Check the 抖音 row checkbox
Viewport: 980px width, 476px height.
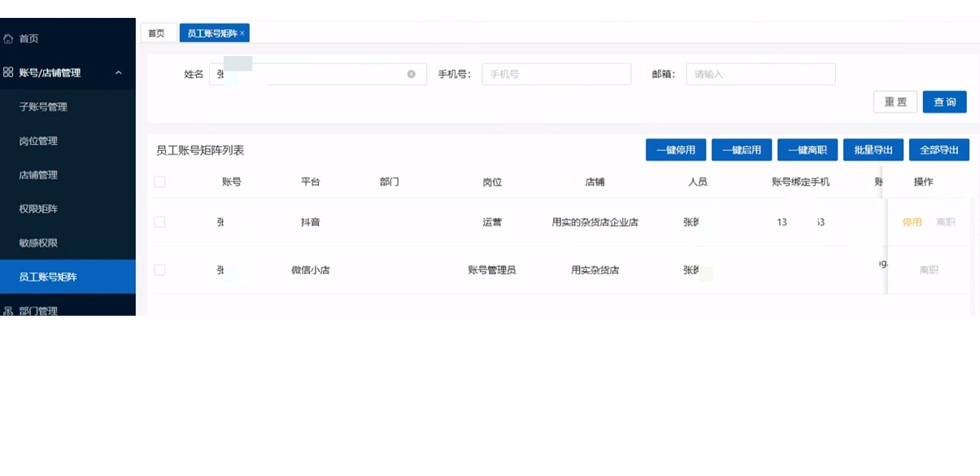click(x=159, y=222)
